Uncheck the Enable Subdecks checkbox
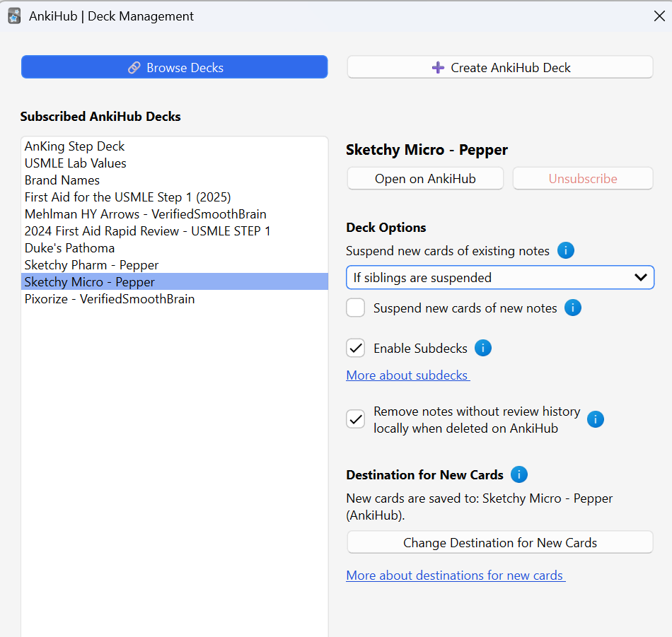 (356, 349)
